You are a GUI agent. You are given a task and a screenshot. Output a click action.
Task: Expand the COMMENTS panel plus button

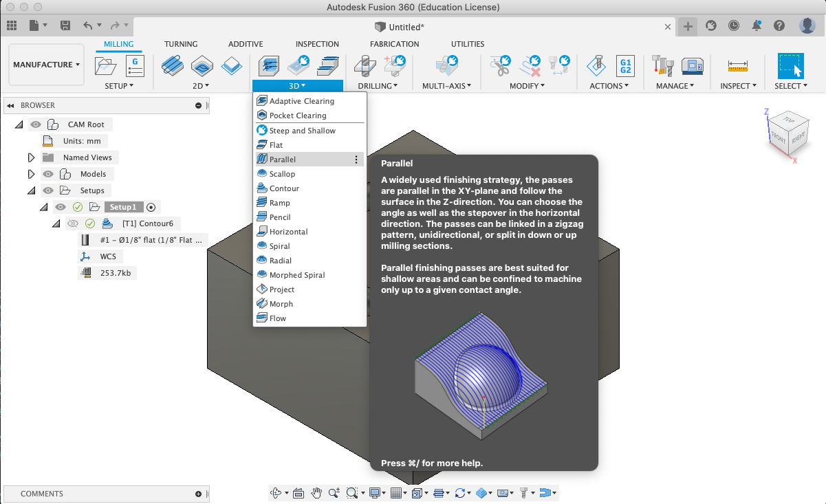click(198, 494)
